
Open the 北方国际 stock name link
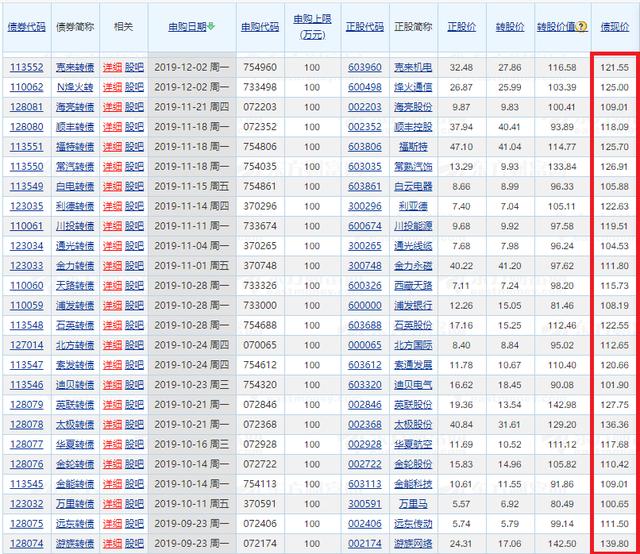(412, 345)
